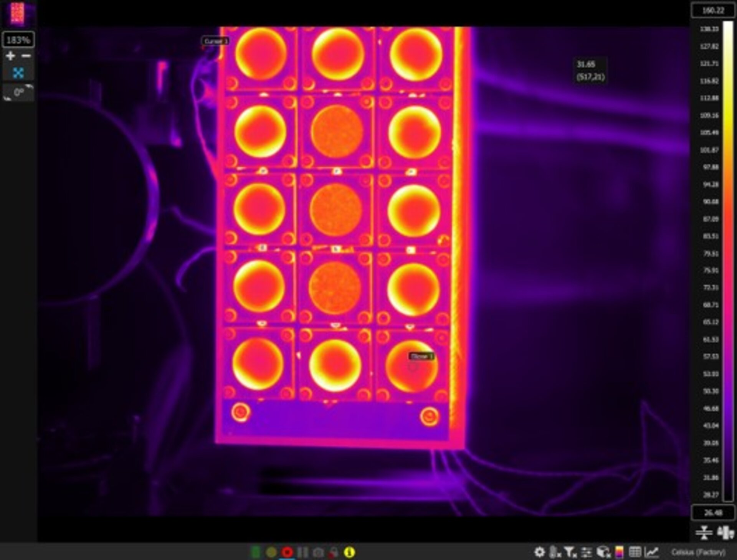Open the Celsius (Factory) units selector
The image size is (737, 560).
tap(698, 552)
